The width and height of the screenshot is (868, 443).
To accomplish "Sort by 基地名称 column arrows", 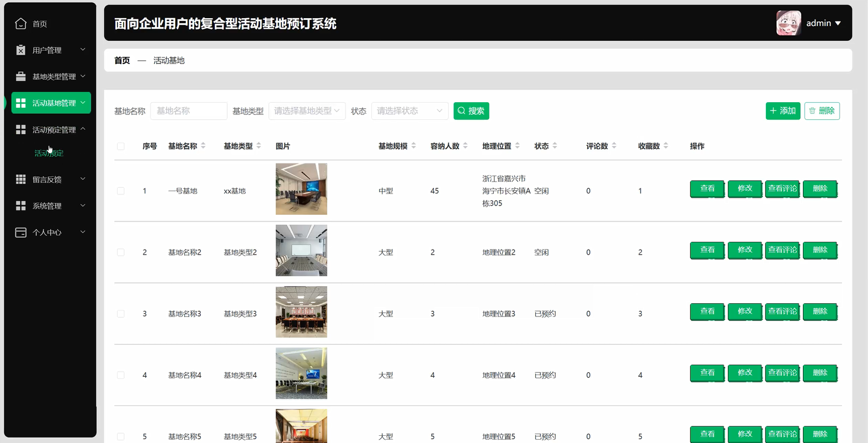I will tap(203, 146).
